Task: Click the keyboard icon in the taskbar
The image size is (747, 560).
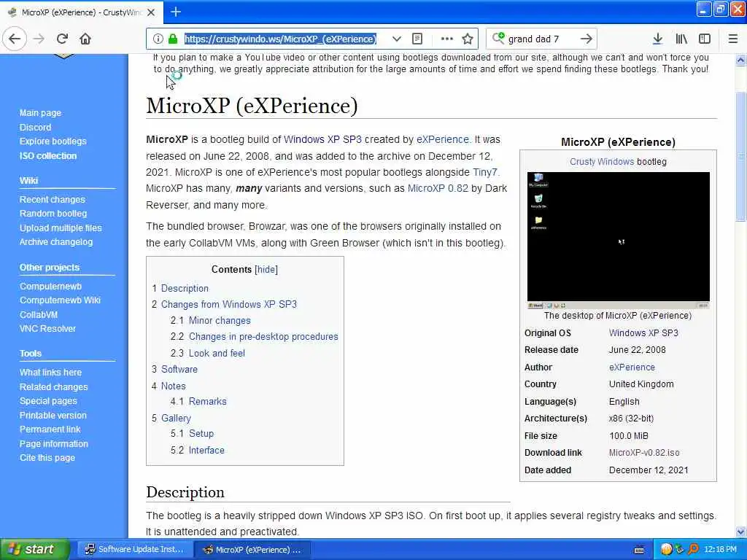Action: (639, 550)
